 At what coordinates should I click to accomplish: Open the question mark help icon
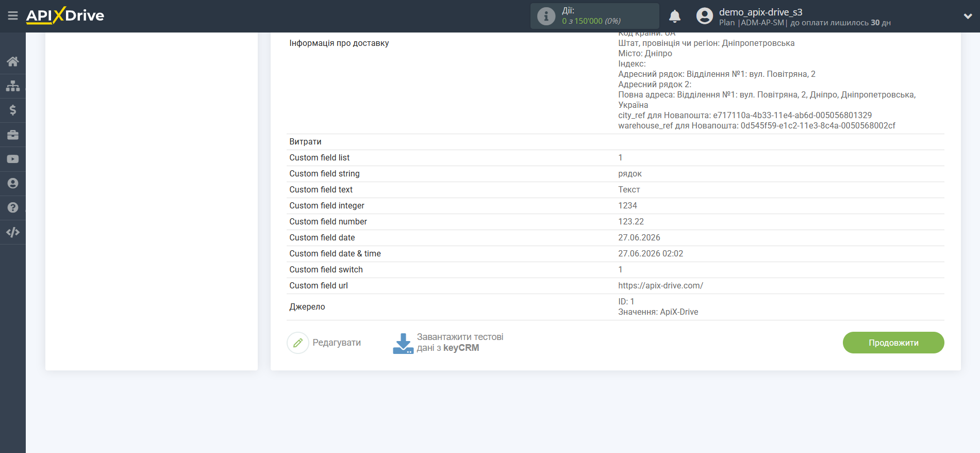pyautogui.click(x=13, y=207)
